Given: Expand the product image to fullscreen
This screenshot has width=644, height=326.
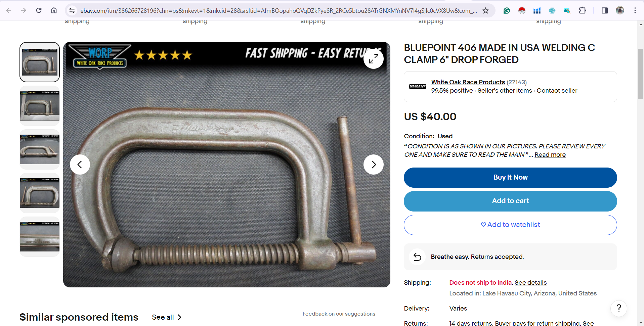Looking at the screenshot, I should click(374, 59).
